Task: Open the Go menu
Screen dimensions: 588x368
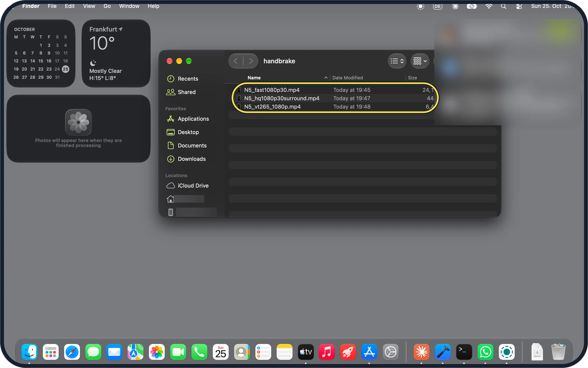Action: point(107,6)
